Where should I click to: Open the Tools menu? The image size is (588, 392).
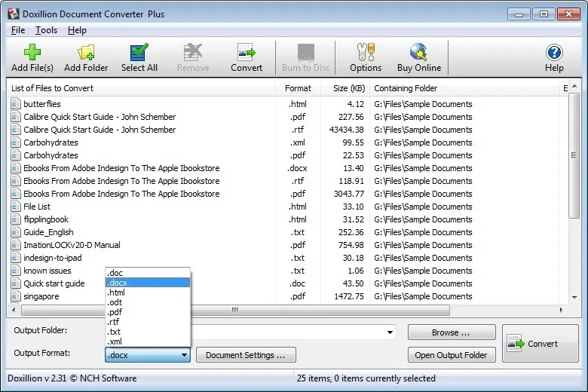(x=46, y=30)
